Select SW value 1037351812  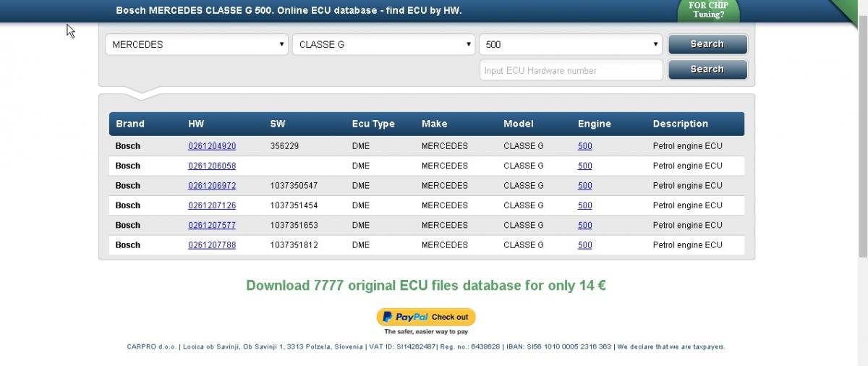pos(294,245)
